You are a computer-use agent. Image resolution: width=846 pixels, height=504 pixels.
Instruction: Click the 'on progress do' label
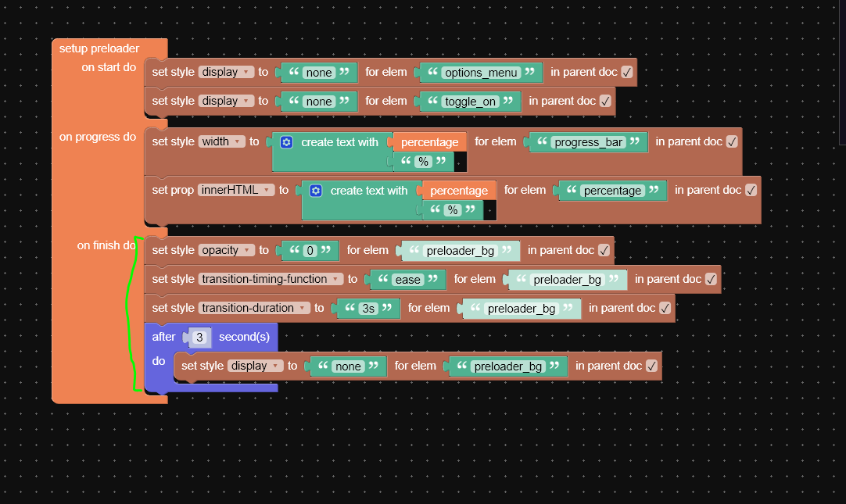click(x=98, y=137)
